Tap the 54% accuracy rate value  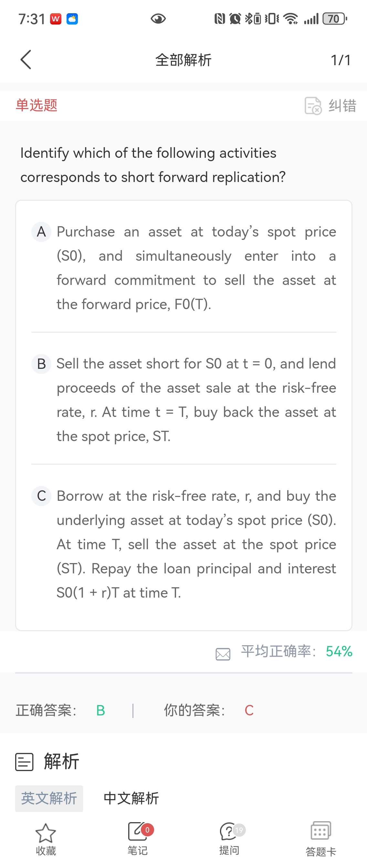[x=339, y=651]
